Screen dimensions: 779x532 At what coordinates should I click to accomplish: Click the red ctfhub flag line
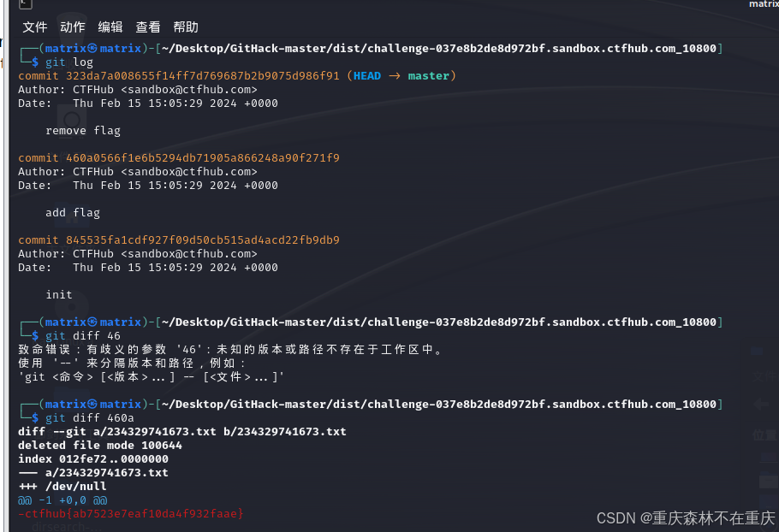tap(131, 514)
